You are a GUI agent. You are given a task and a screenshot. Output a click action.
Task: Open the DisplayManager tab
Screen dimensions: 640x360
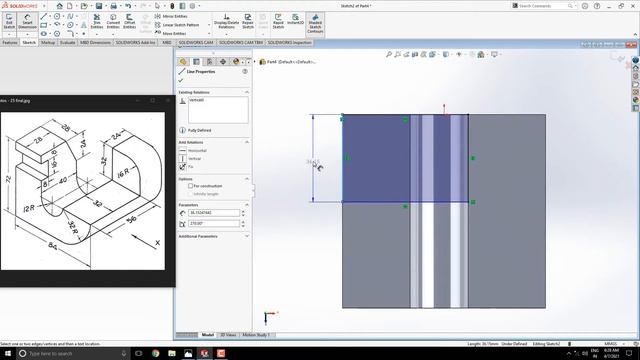[x=236, y=62]
